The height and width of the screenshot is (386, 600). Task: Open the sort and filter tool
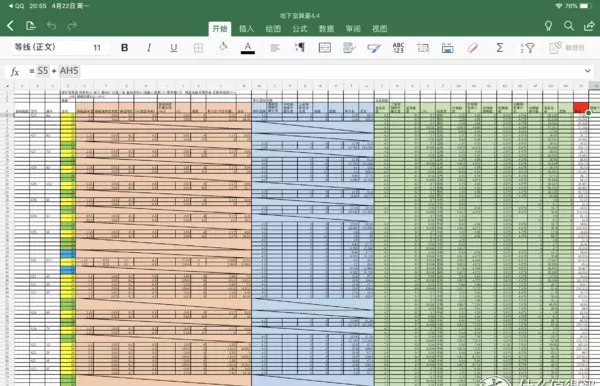[527, 48]
